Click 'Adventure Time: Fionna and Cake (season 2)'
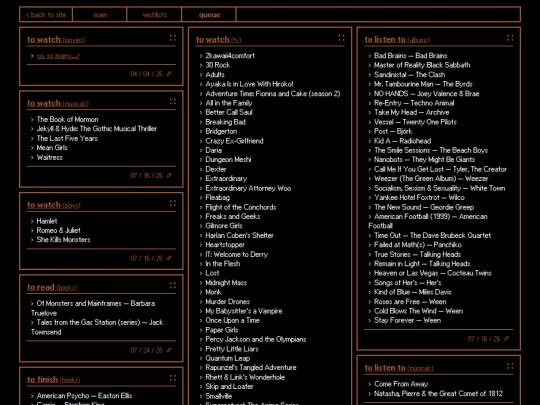This screenshot has height=405, width=540. 273,94
